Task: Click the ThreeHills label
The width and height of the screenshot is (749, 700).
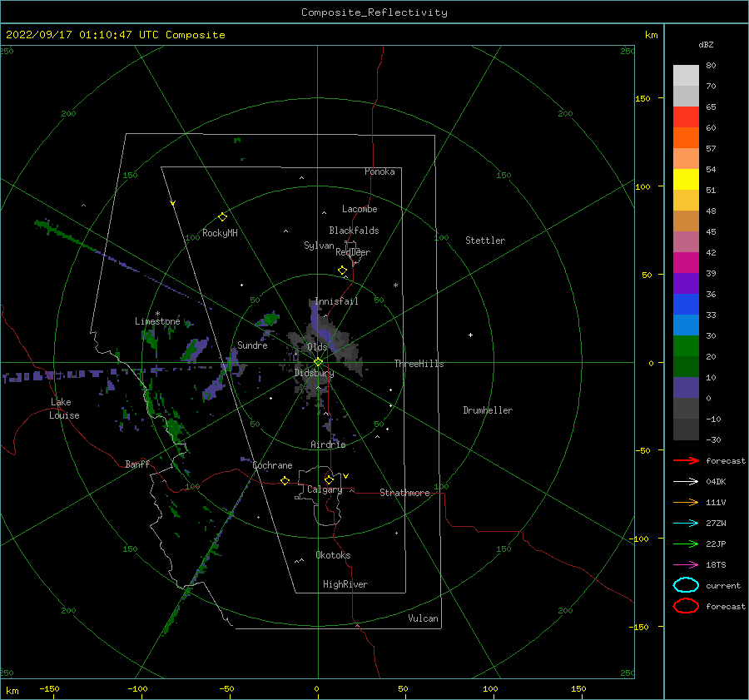Action: pyautogui.click(x=419, y=364)
